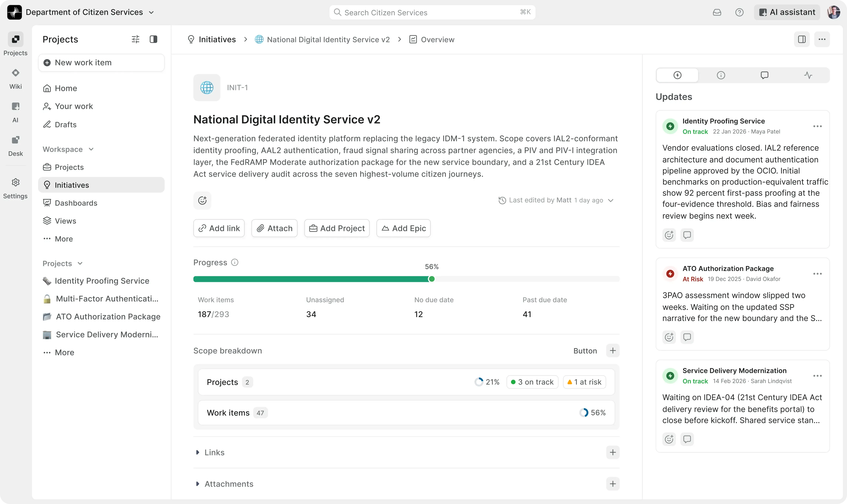Open Settings gear in left rail
The height and width of the screenshot is (504, 847).
click(15, 188)
